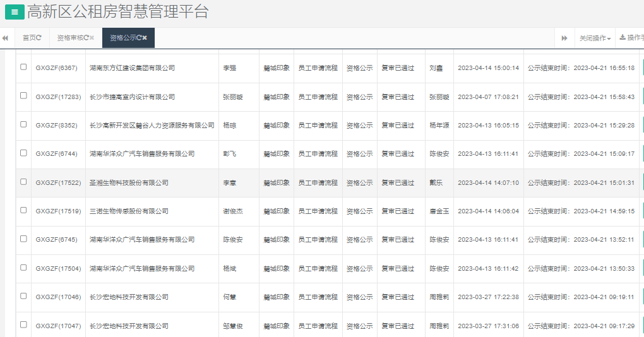Click applicant name 李强
644x337 pixels.
point(230,68)
